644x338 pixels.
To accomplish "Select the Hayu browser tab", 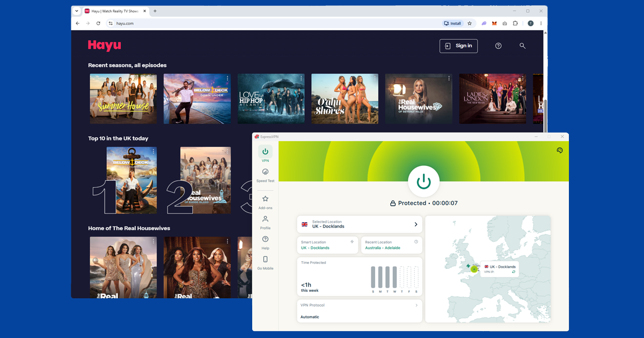I will (115, 11).
